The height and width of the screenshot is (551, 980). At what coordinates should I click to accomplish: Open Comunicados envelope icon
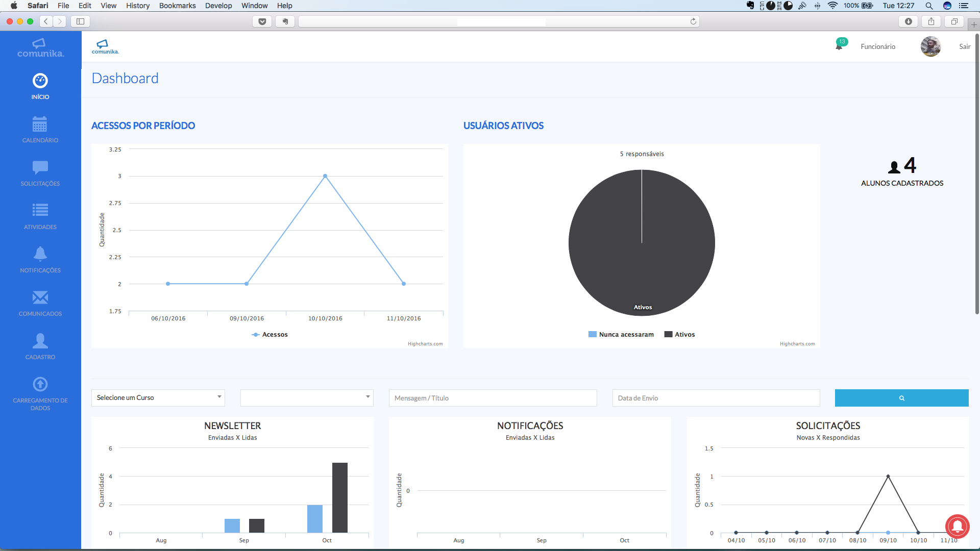tap(40, 297)
